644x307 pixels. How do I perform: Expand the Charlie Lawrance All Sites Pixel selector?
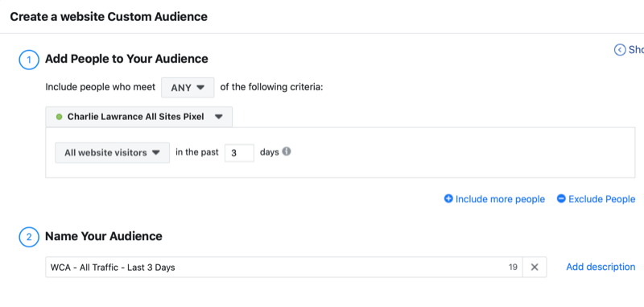pos(138,117)
